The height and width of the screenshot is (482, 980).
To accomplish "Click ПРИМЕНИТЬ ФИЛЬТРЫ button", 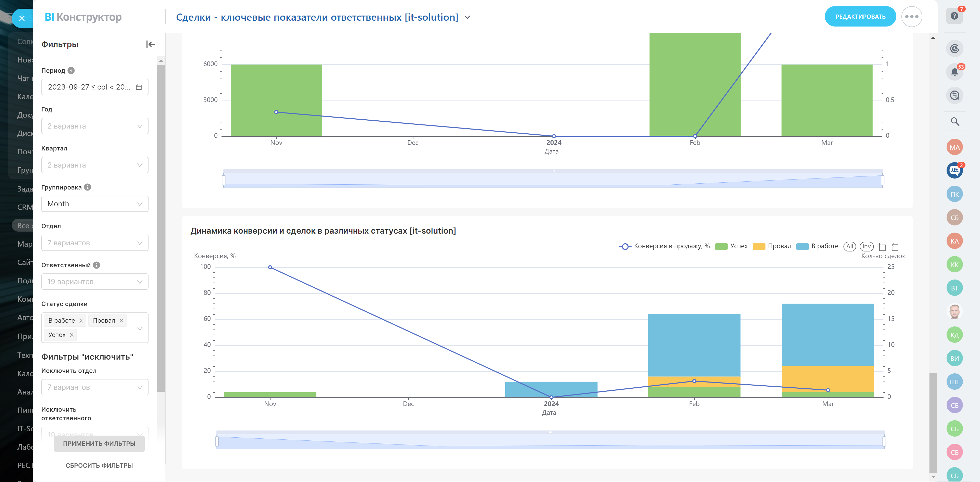I will coord(99,443).
